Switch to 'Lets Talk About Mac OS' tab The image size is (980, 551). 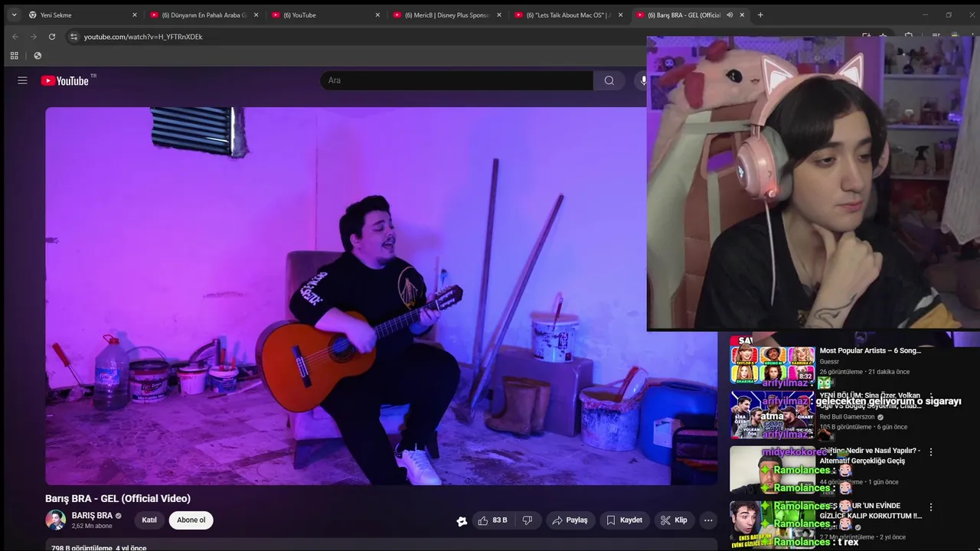(x=569, y=15)
